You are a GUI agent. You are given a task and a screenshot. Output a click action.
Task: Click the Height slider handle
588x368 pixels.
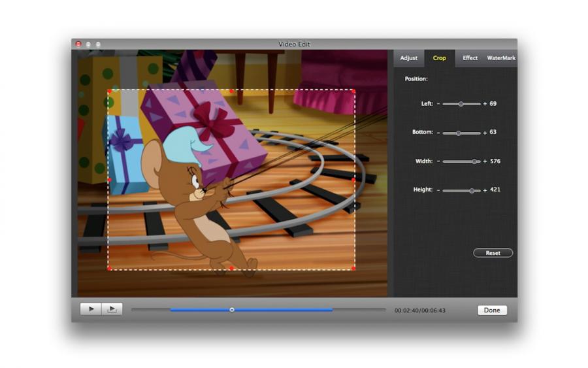pos(472,191)
